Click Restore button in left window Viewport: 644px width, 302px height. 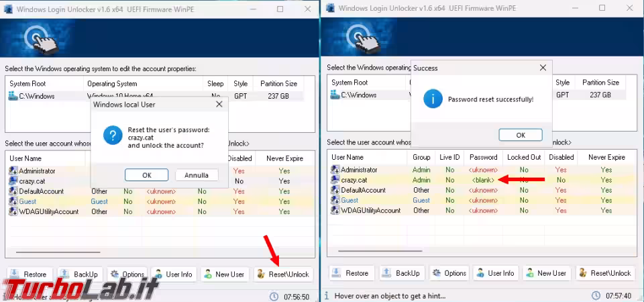point(30,274)
